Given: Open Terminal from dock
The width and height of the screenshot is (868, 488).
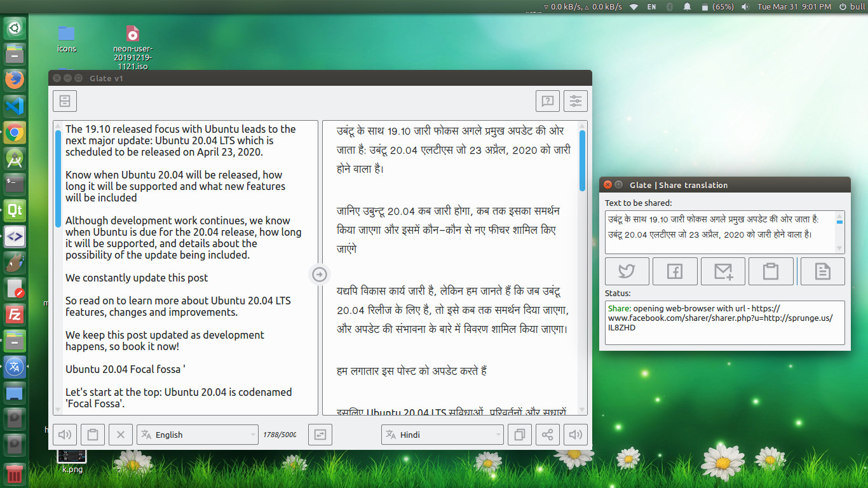Looking at the screenshot, I should click(x=15, y=184).
